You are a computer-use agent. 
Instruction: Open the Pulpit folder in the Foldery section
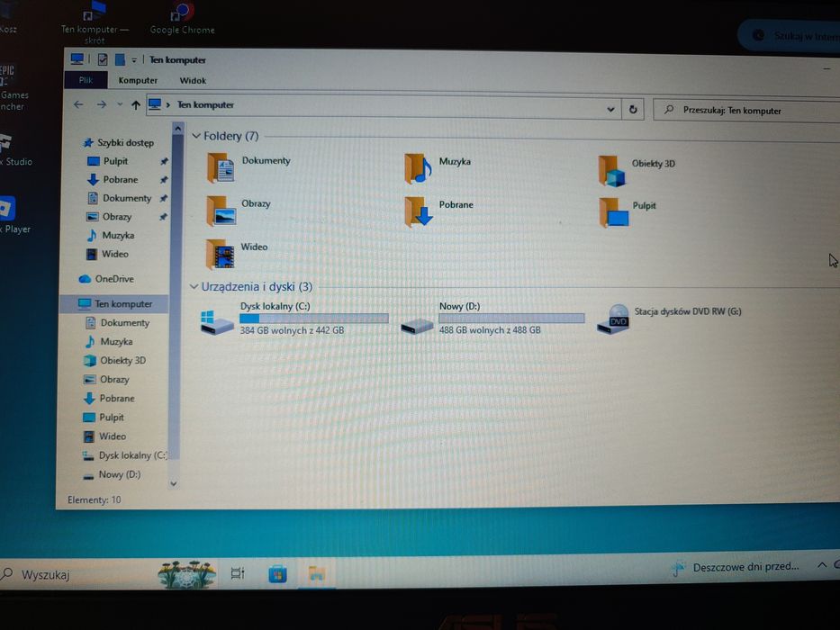click(x=628, y=212)
